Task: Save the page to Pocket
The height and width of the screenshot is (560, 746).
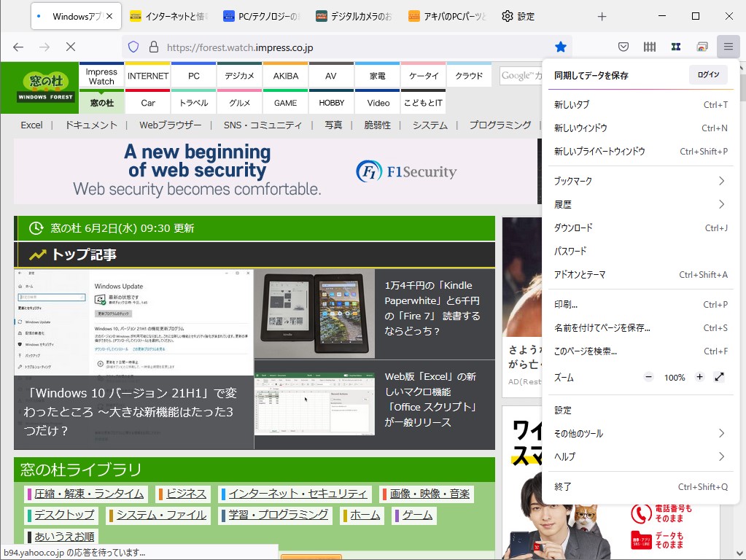Action: [623, 46]
